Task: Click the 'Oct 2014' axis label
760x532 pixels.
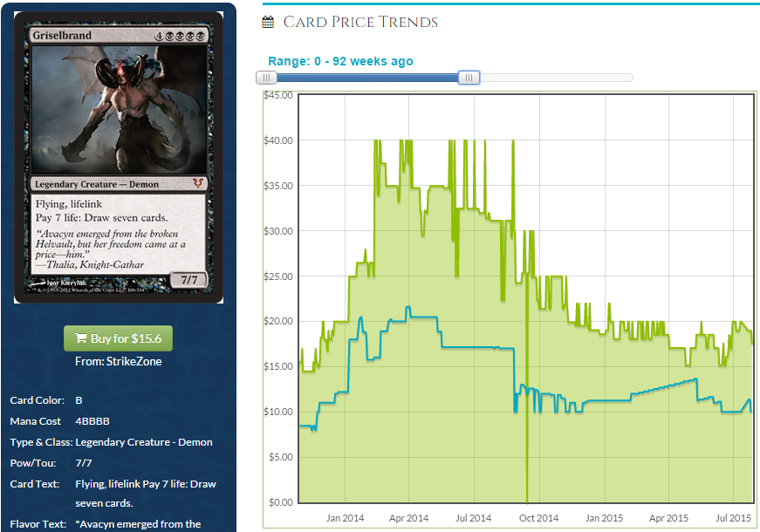Action: 538,518
